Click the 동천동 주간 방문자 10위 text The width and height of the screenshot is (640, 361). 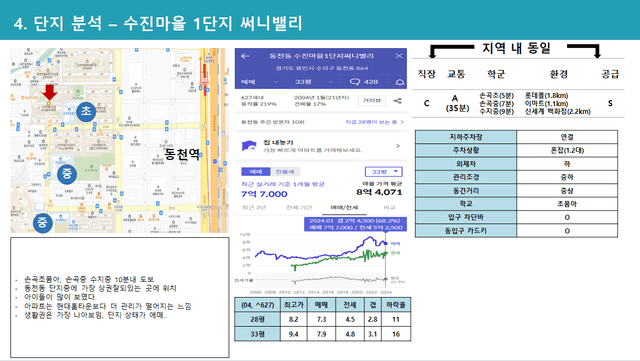[x=272, y=122]
